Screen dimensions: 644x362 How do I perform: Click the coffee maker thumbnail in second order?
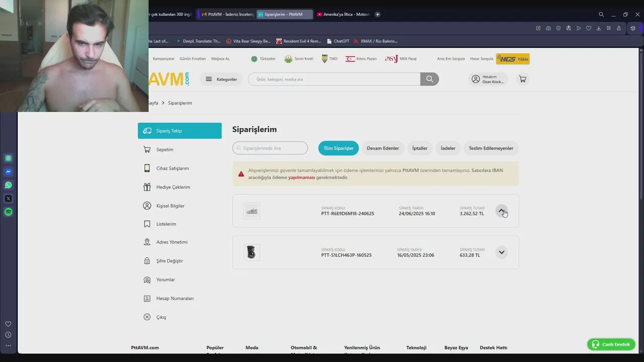[252, 252]
